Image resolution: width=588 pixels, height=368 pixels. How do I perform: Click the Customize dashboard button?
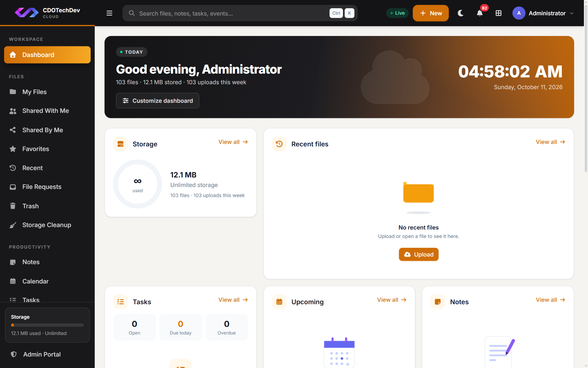click(158, 101)
